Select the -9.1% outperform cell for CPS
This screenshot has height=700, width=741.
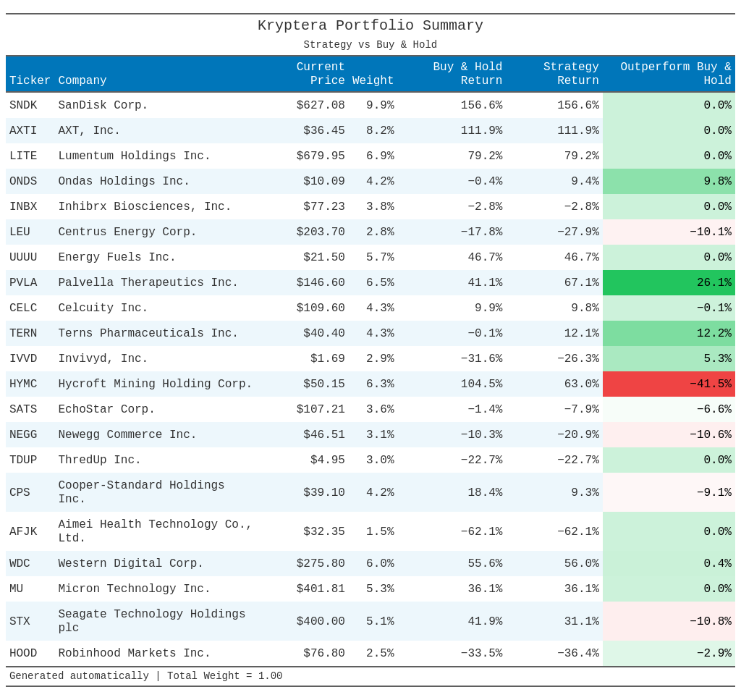click(669, 492)
